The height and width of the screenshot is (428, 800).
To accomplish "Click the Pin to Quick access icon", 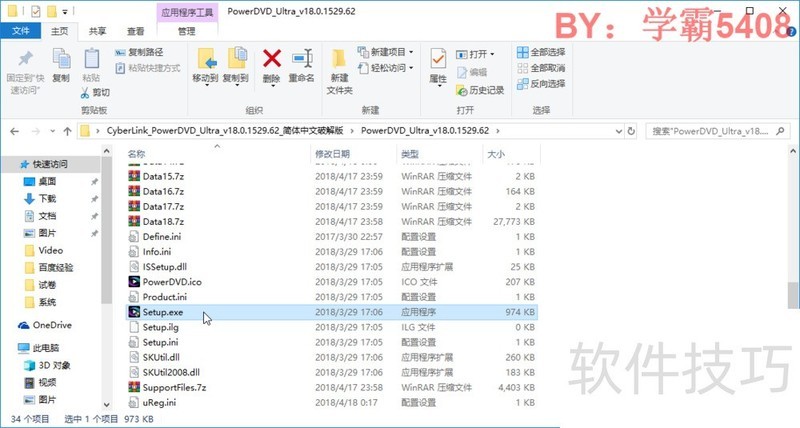I will pyautogui.click(x=26, y=59).
